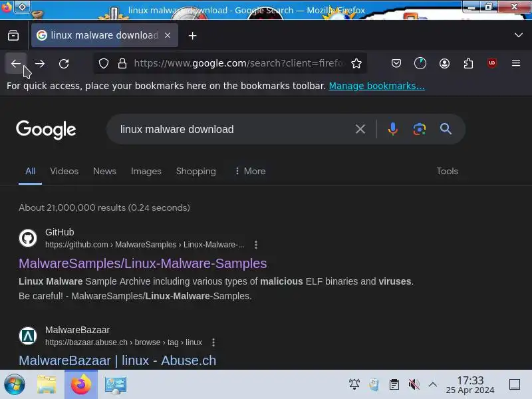Open the tracking protection shield
The width and height of the screenshot is (532, 399).
[104, 63]
